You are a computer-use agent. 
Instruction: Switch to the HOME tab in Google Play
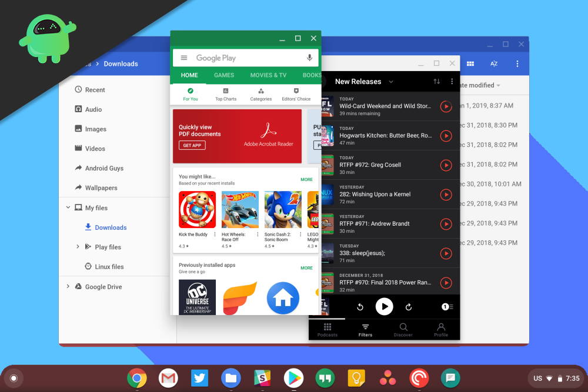189,75
